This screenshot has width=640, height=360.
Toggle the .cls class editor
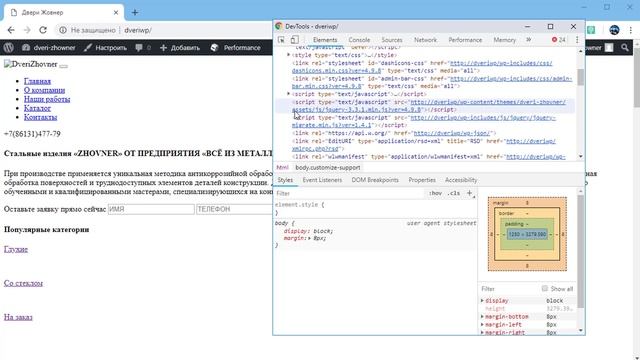454,193
